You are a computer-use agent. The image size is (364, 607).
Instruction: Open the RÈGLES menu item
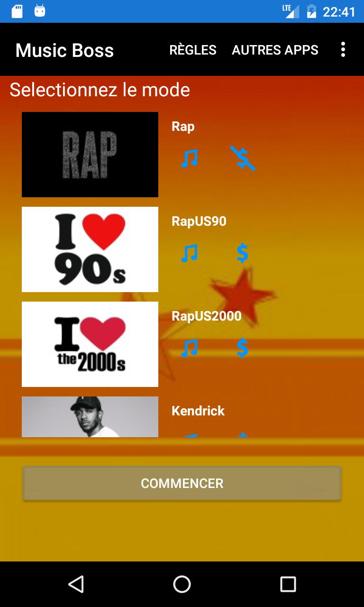click(x=193, y=50)
